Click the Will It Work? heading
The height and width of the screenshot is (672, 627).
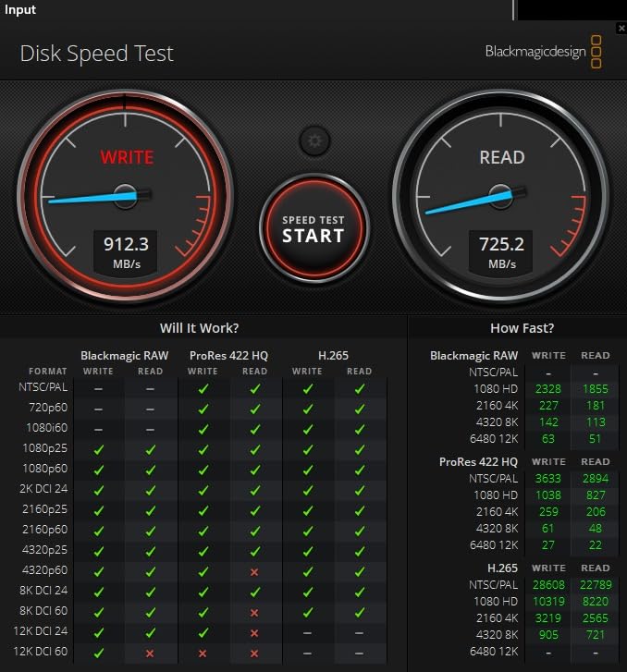199,328
